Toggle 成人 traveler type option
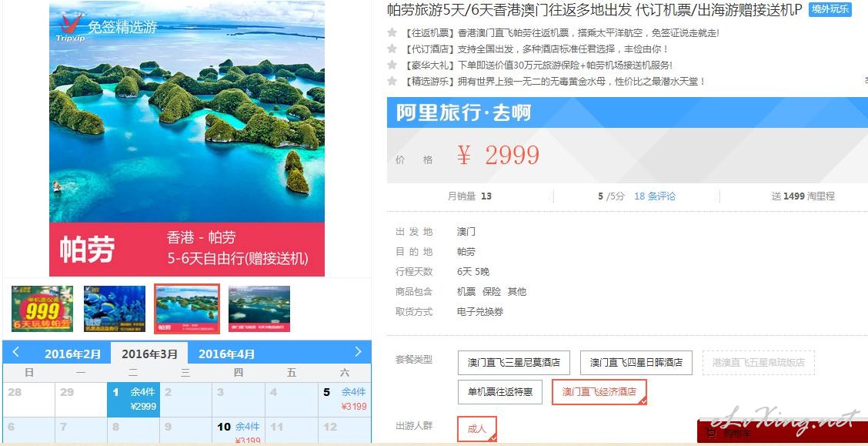 coord(477,429)
